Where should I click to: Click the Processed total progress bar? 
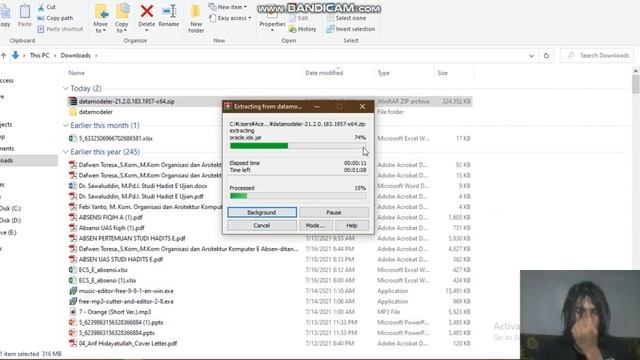pos(298,196)
